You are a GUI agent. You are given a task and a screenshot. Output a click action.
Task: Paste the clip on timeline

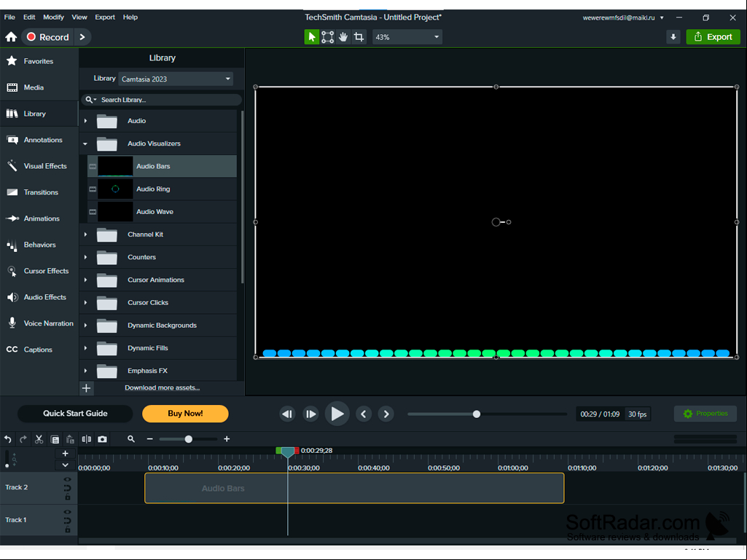pos(70,439)
